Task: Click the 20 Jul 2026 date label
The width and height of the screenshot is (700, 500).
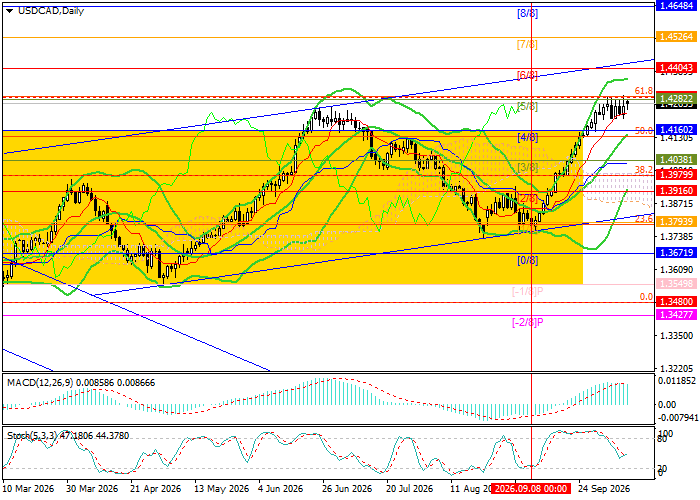Action: tap(410, 488)
